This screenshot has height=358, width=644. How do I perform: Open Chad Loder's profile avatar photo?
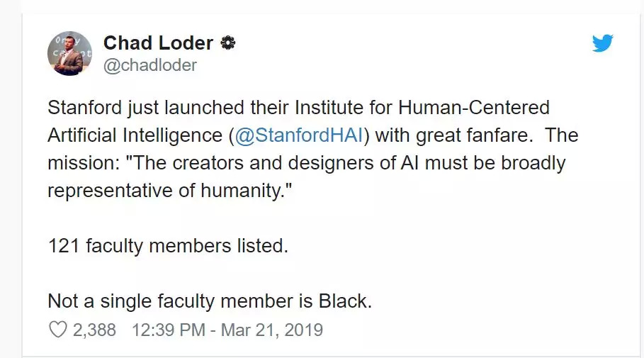(69, 54)
